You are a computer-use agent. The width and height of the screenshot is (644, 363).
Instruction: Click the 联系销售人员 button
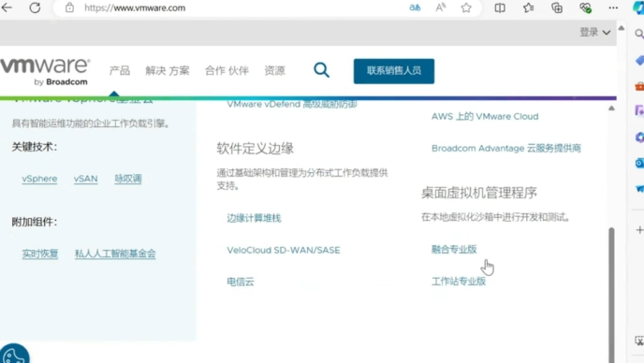click(394, 71)
